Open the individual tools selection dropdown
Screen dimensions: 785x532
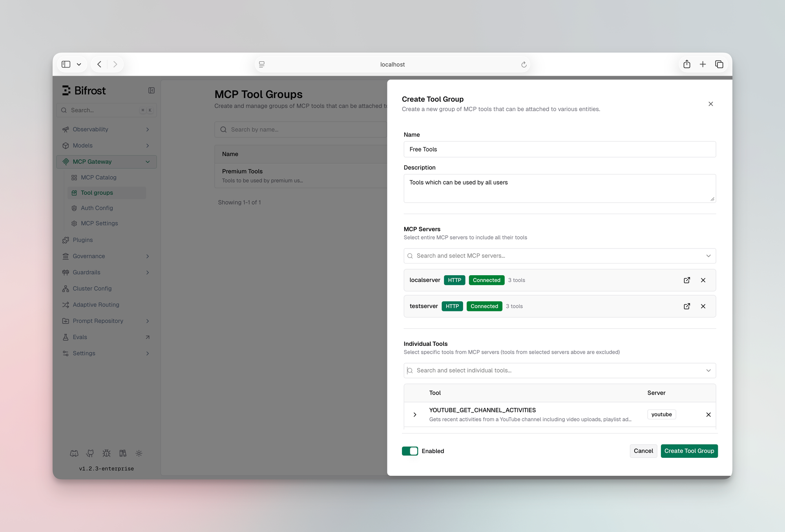(559, 371)
